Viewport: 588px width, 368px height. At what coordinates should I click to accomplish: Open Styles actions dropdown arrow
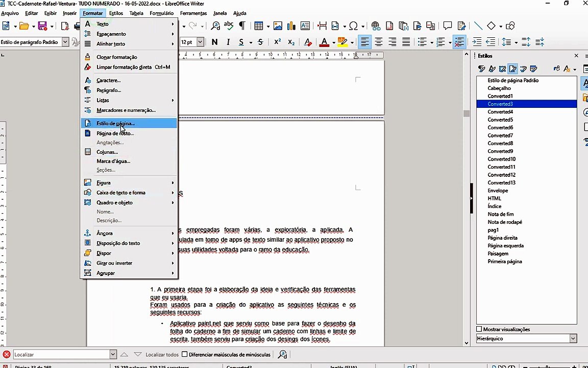[x=575, y=70]
